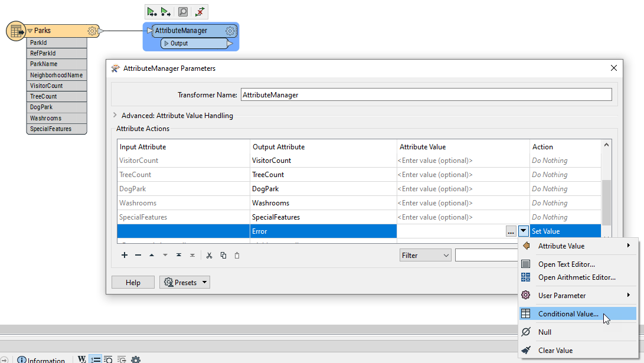644x363 pixels.
Task: Select the Run From This Transformer icon
Action: (166, 11)
